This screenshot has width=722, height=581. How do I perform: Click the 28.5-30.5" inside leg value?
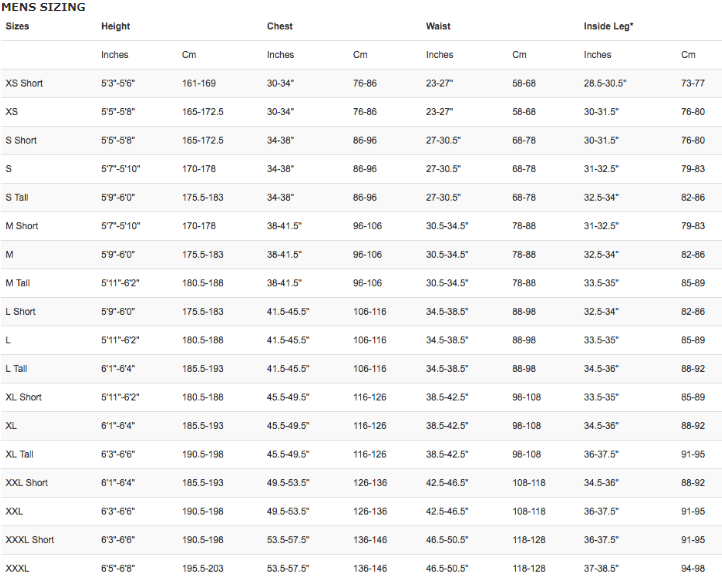click(x=605, y=83)
